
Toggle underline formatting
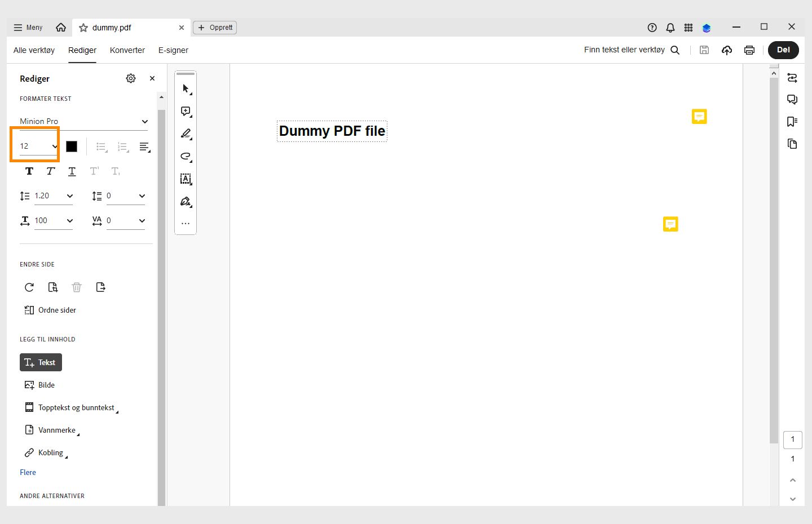[72, 171]
